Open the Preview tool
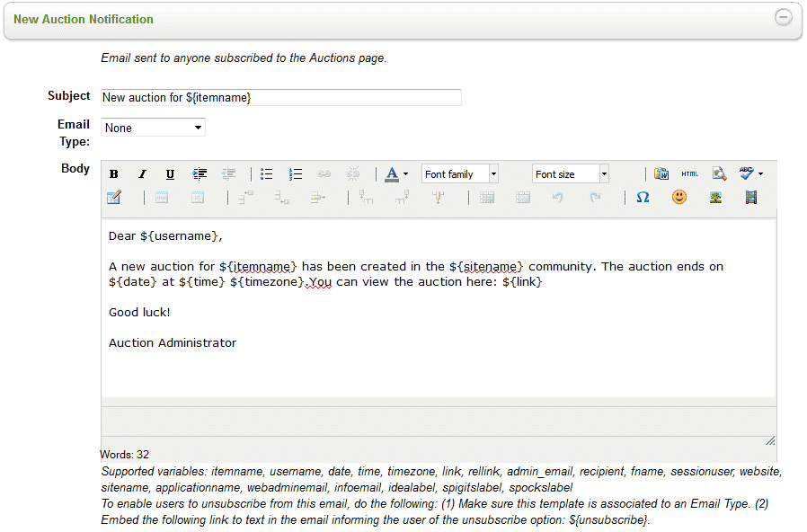 click(719, 174)
